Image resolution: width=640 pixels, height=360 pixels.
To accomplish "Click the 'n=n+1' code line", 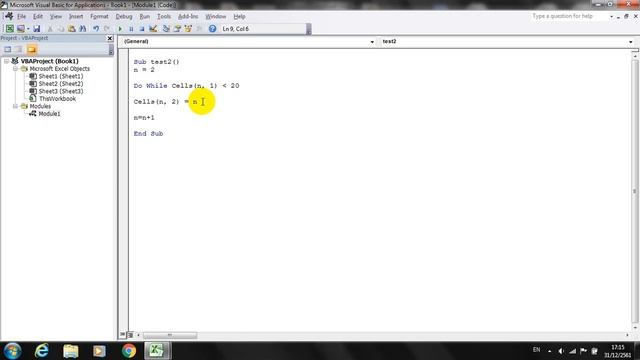I will tap(144, 118).
